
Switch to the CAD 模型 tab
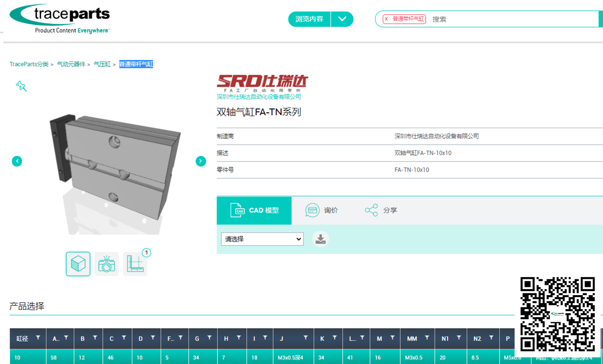[x=254, y=211]
